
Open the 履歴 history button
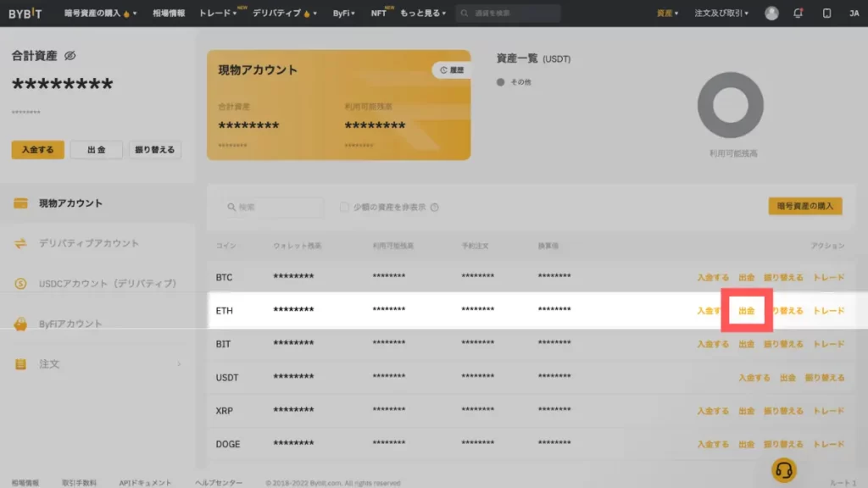(452, 70)
